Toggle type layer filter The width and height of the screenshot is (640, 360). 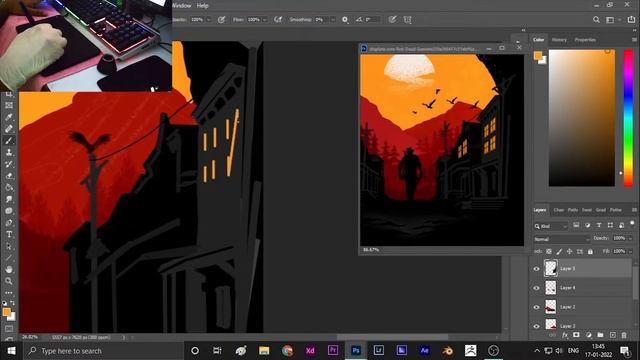[x=599, y=225]
